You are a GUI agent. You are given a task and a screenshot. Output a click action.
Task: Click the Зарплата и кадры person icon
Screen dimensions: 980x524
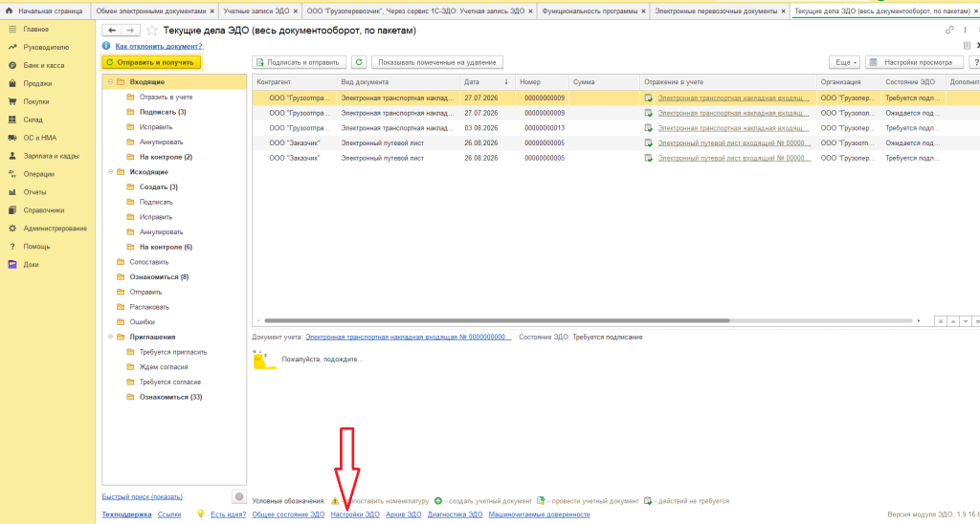coord(11,156)
